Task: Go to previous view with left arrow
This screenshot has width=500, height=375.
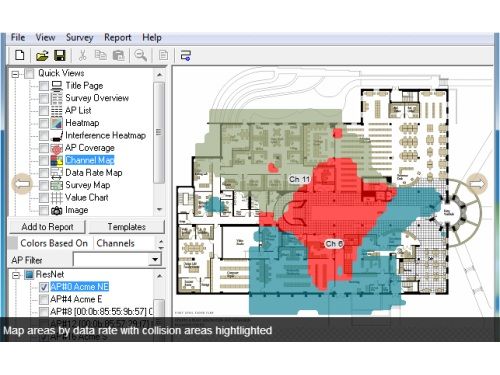Action: (22, 183)
